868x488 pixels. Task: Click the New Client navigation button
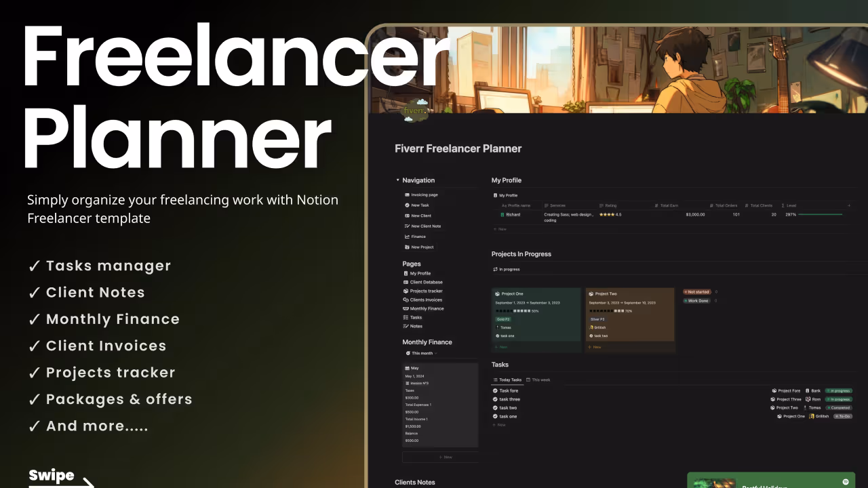417,216
